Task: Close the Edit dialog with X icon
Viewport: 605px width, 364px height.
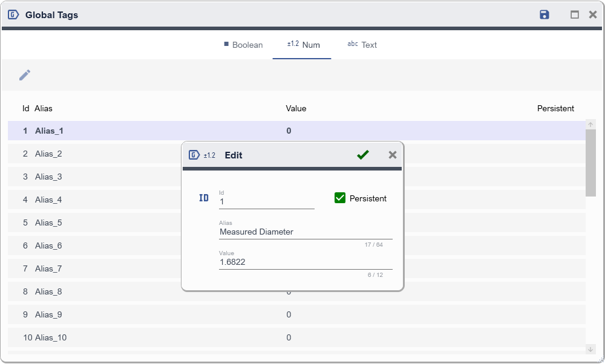Action: point(393,155)
